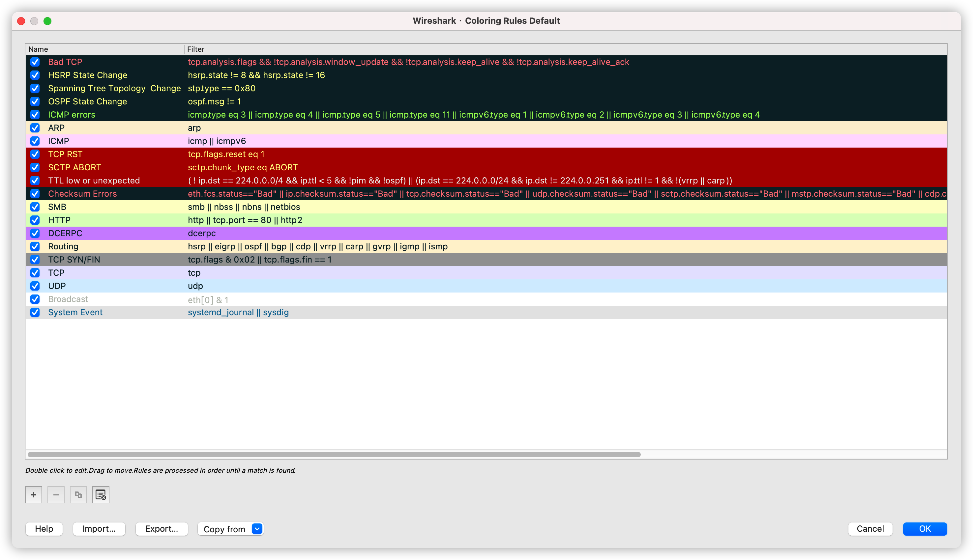Toggle the ICMP pink row checkbox
973x560 pixels.
pyautogui.click(x=35, y=141)
